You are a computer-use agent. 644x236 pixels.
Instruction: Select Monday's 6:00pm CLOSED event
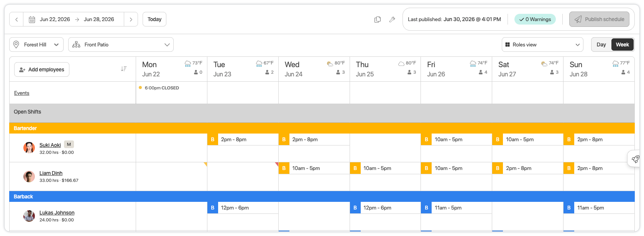click(159, 88)
